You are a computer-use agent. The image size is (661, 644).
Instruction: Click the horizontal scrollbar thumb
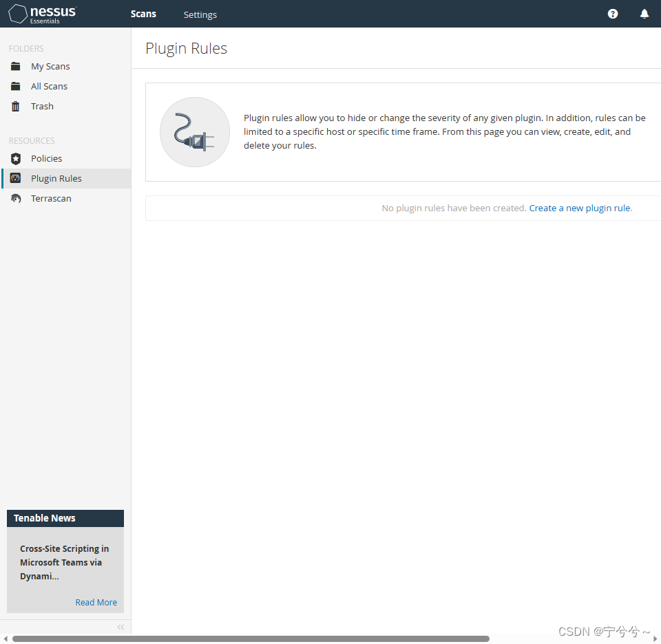(x=251, y=638)
